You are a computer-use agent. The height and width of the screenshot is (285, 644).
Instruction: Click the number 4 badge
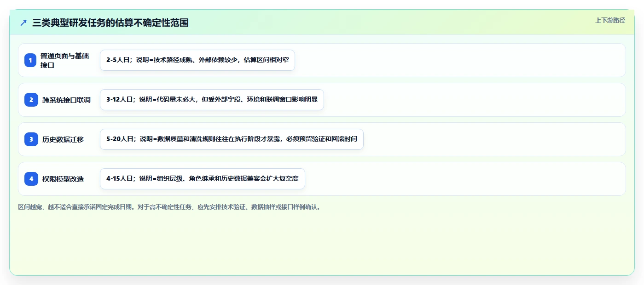coord(31,179)
